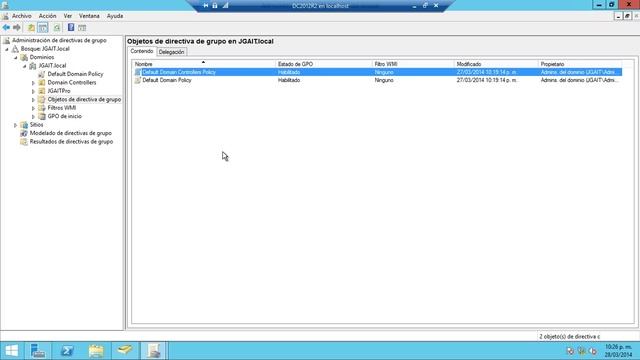
Task: Click the Group Policy Management taskbar icon
Action: point(154,351)
